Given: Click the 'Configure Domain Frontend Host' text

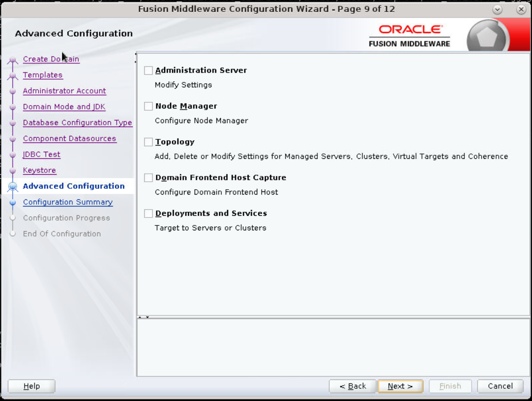Looking at the screenshot, I should pos(216,192).
